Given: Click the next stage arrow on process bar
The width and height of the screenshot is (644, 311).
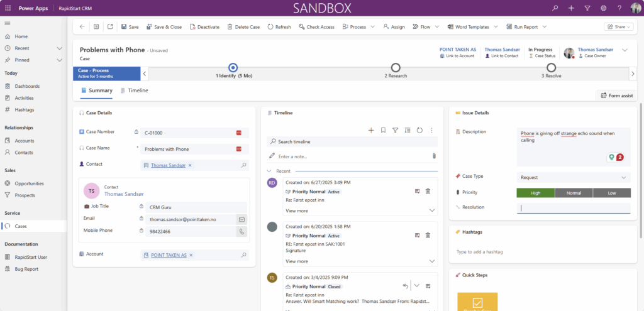Looking at the screenshot, I should point(633,74).
